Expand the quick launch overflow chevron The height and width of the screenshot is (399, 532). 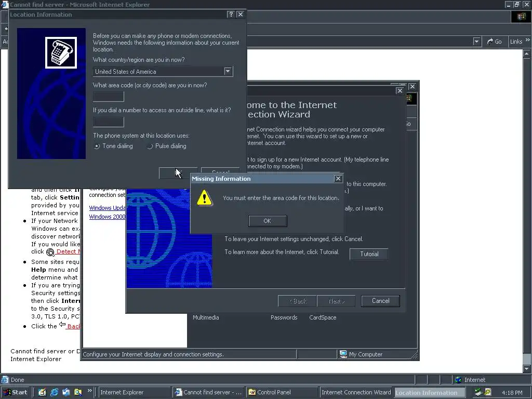[89, 391]
